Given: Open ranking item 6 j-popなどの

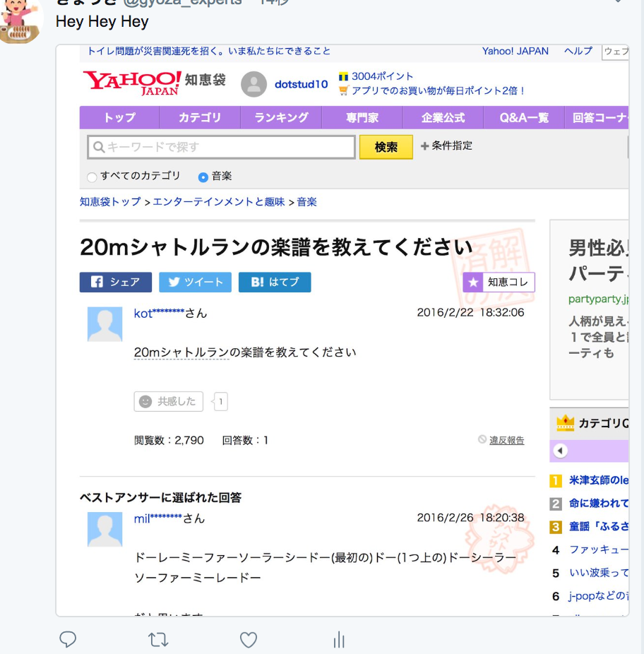Looking at the screenshot, I should tap(599, 595).
